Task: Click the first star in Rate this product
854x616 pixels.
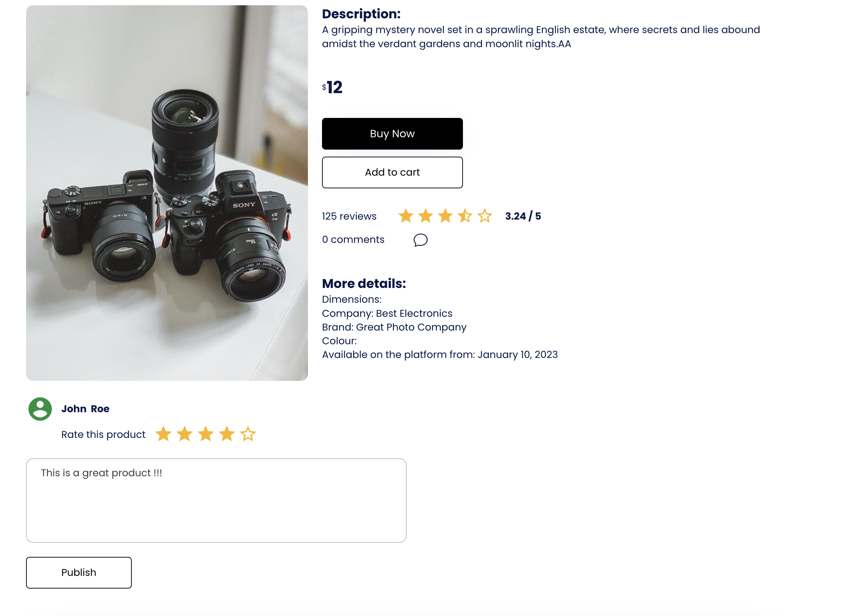Action: pos(163,434)
